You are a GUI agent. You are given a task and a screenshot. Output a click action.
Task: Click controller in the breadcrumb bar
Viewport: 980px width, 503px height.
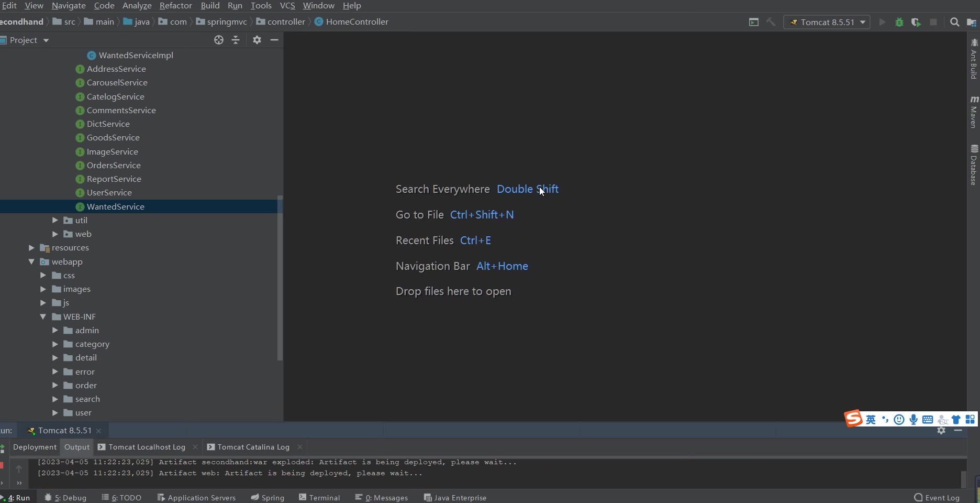pyautogui.click(x=286, y=22)
